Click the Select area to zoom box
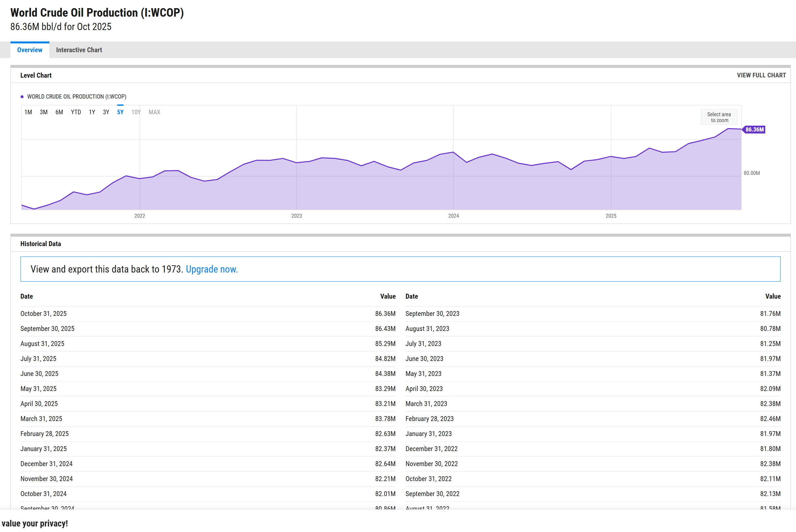 [719, 117]
